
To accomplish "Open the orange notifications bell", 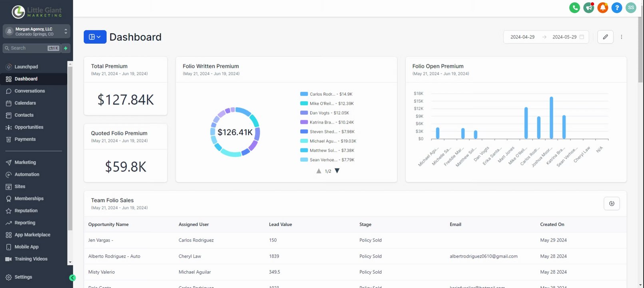I will [603, 8].
